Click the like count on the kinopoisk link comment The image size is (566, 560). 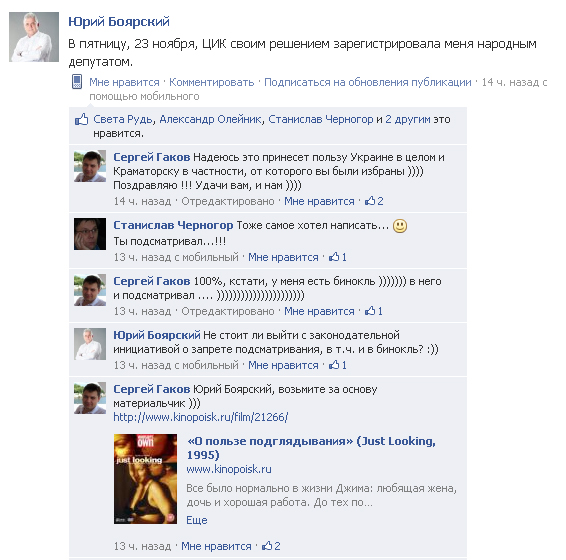271,546
